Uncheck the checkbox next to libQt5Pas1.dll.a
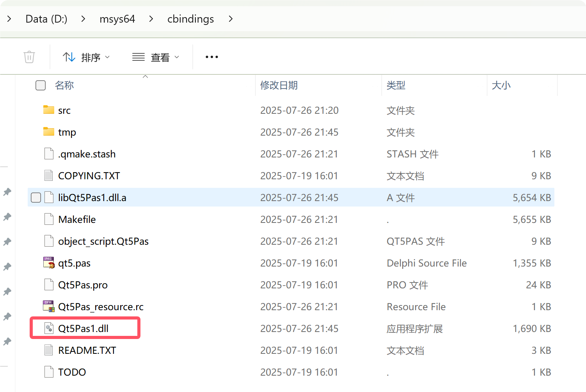The width and height of the screenshot is (586, 392). (x=36, y=198)
